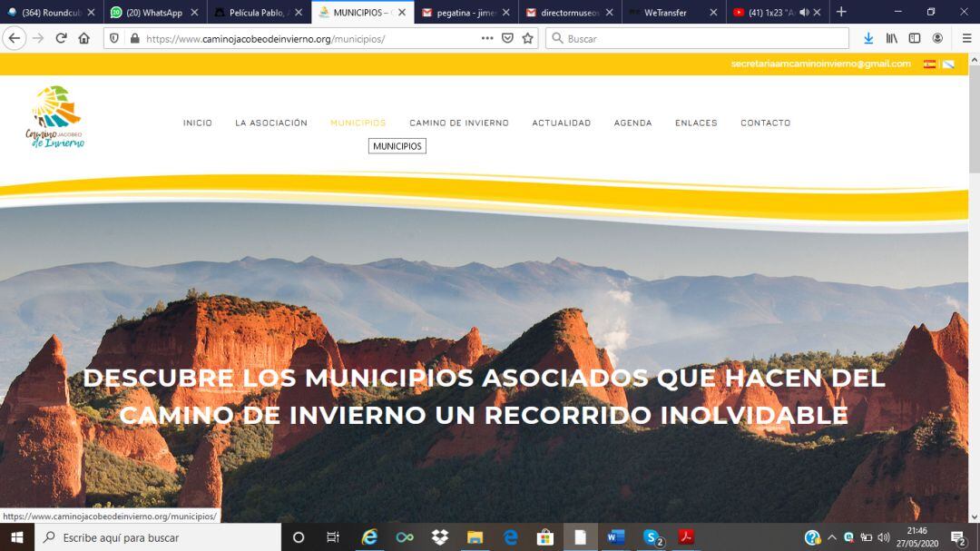980x551 pixels.
Task: Expand hidden icons in the system tray
Action: [830, 537]
